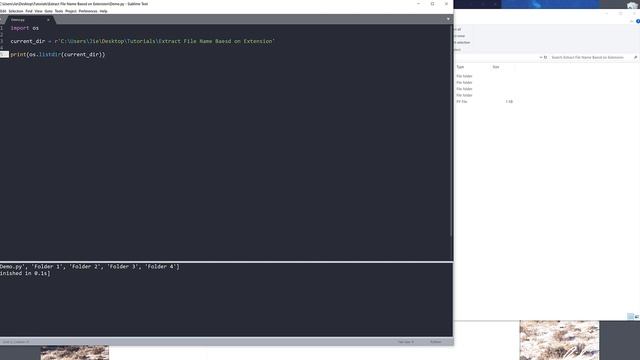This screenshot has width=640, height=360.
Task: Click the '1 KB' size cell in Explorer
Action: 509,102
